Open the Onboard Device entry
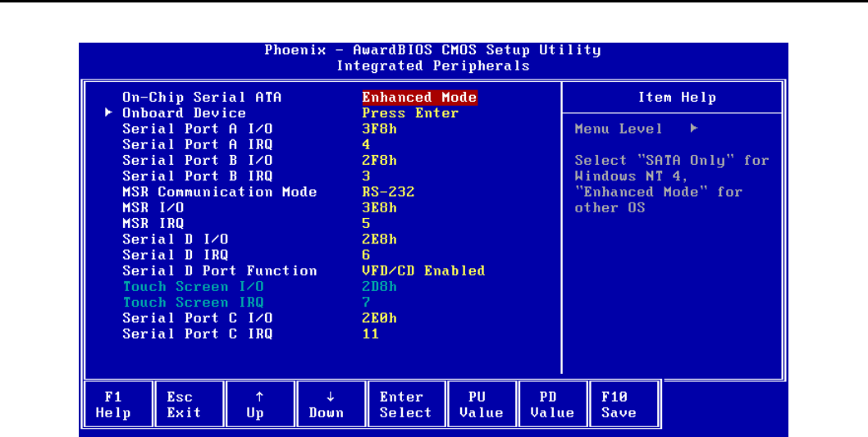This screenshot has width=868, height=437. click(184, 113)
